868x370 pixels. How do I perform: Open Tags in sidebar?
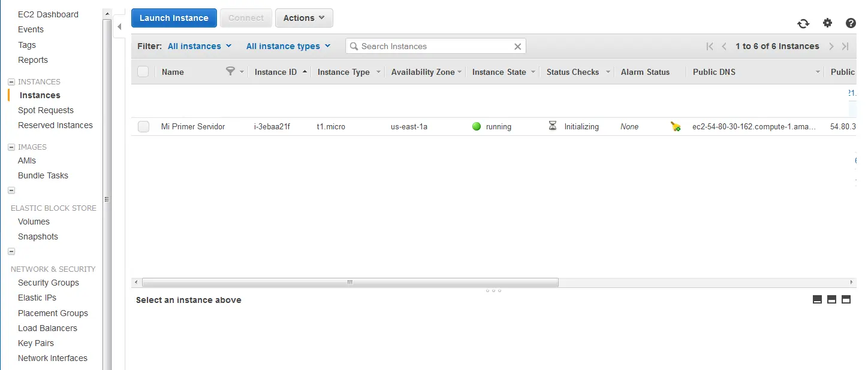[27, 45]
